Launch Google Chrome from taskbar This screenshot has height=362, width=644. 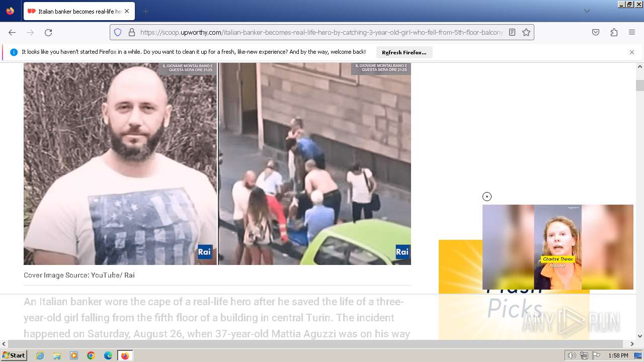(91, 355)
